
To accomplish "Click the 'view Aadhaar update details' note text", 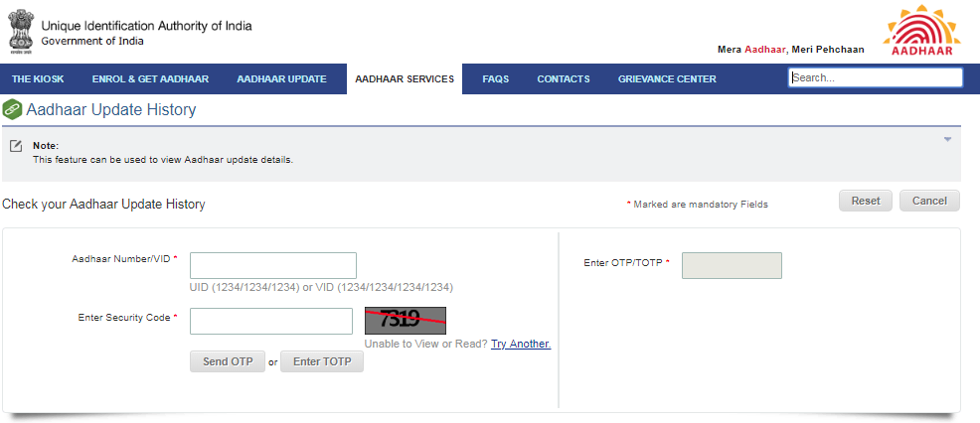I will [x=163, y=159].
